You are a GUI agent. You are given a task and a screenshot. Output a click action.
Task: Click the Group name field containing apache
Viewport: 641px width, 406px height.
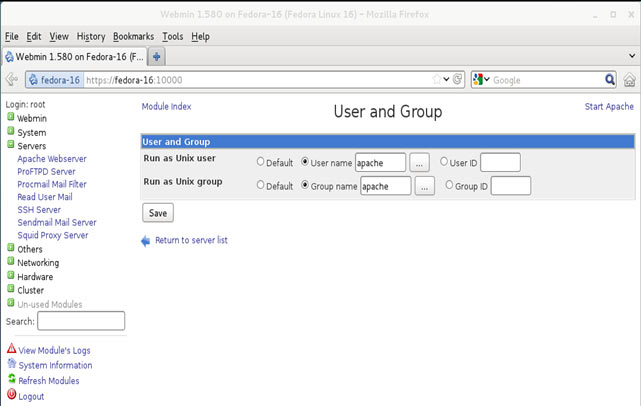(x=385, y=186)
